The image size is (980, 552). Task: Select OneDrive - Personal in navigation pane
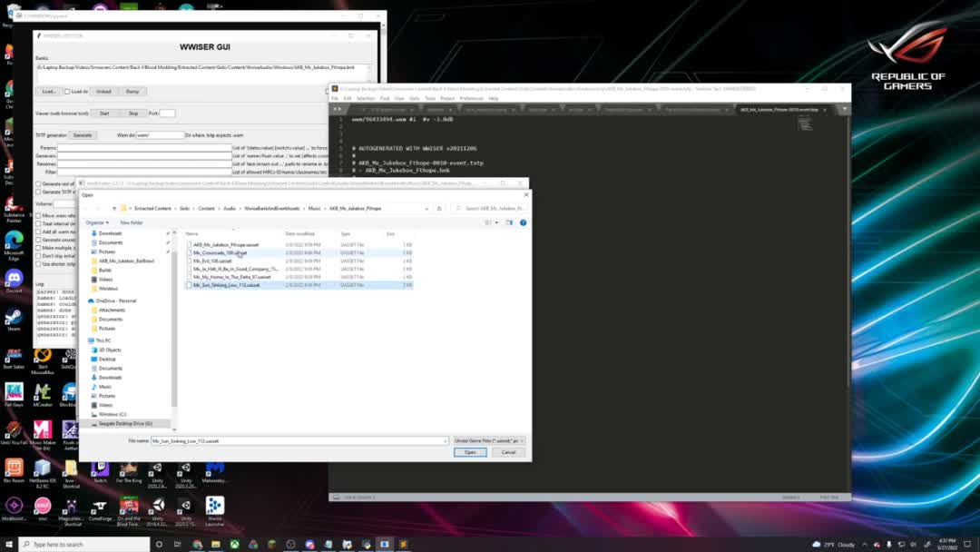[115, 301]
